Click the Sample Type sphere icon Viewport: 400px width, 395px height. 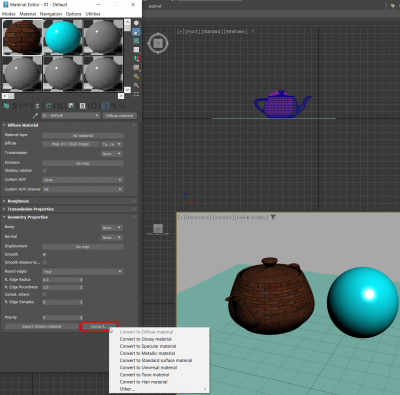tap(136, 23)
